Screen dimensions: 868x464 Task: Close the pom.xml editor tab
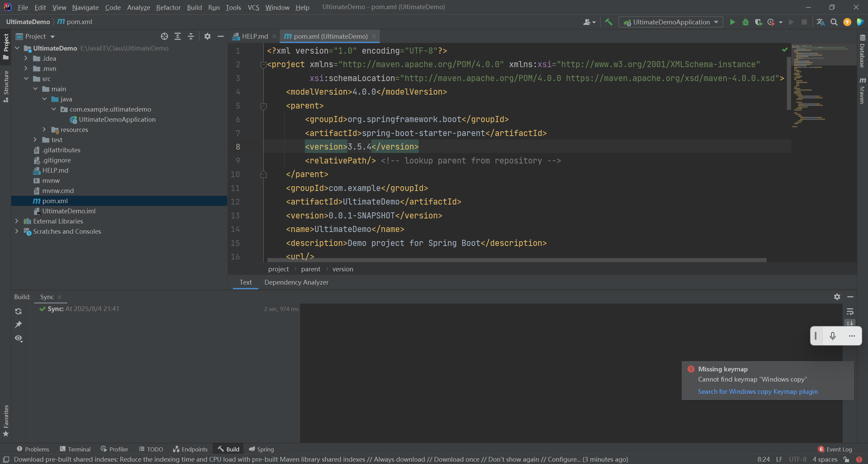pyautogui.click(x=374, y=36)
